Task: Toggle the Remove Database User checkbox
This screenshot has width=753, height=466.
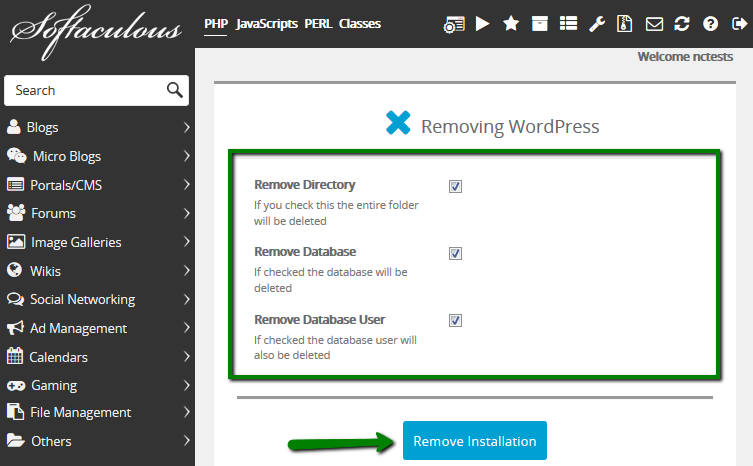Action: (455, 321)
